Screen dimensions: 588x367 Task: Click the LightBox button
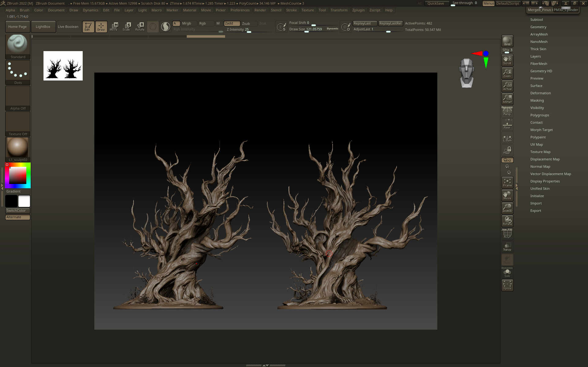(43, 27)
